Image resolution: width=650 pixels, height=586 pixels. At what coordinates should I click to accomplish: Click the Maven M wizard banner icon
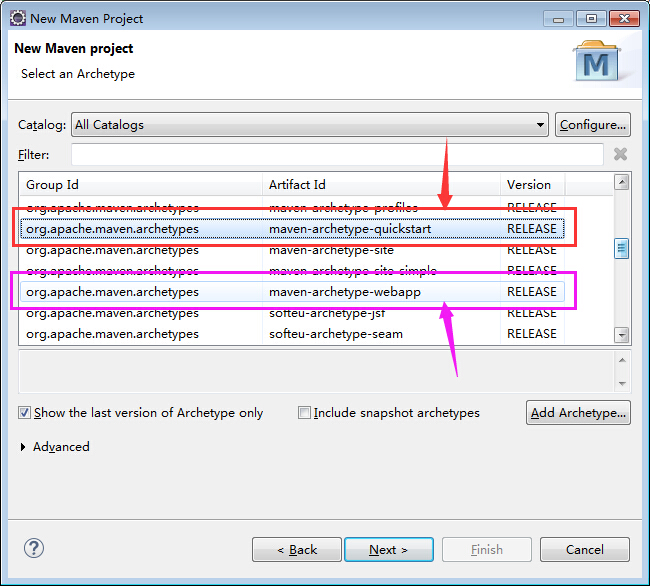597,61
